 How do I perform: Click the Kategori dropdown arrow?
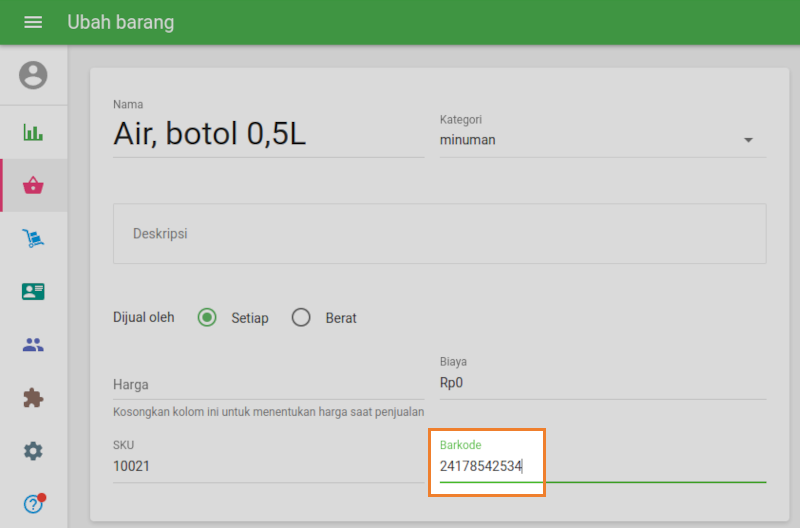coord(748,140)
